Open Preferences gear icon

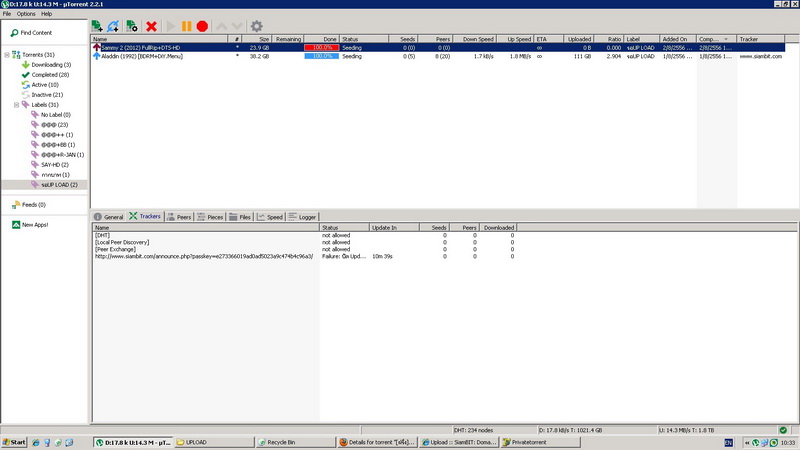[x=257, y=26]
